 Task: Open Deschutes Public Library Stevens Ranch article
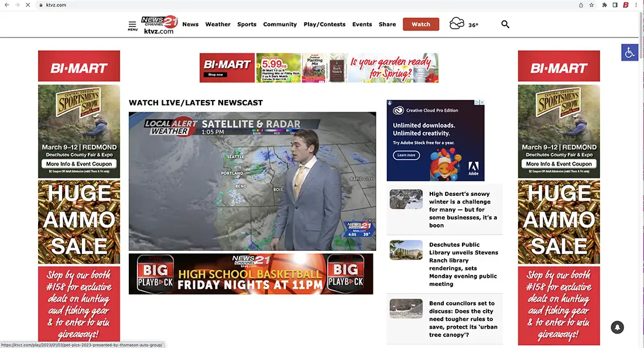(464, 264)
